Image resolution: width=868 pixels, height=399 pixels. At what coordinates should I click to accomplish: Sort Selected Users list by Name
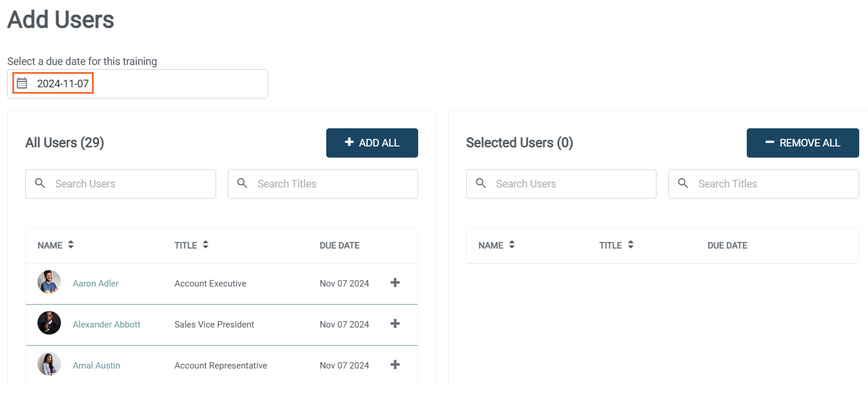(512, 245)
